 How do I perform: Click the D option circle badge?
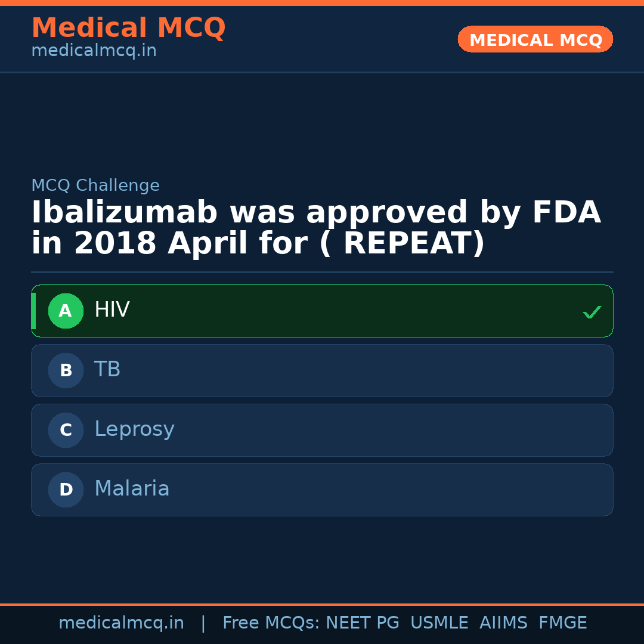tap(66, 490)
